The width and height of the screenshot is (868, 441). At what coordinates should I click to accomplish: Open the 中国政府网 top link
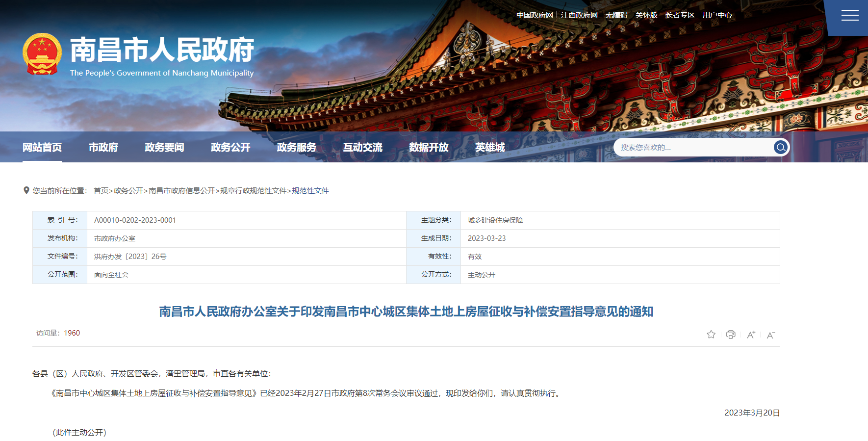[x=535, y=15]
